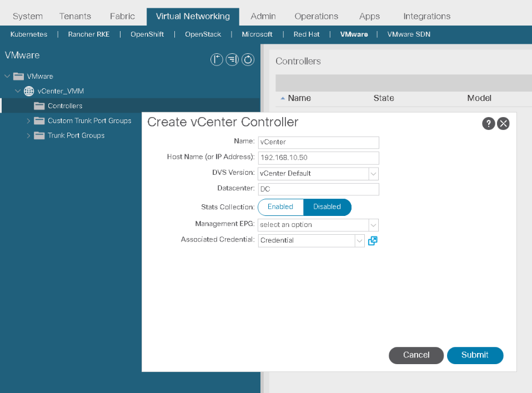The image size is (532, 393).
Task: Open the System tab
Action: [x=28, y=16]
